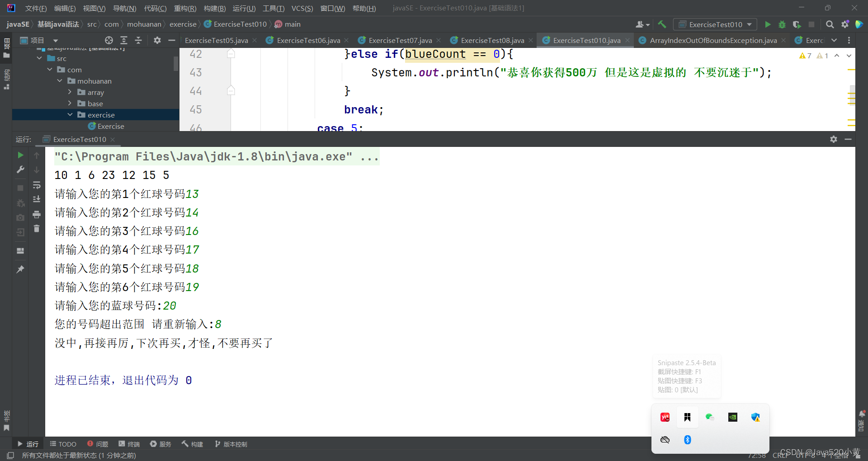The height and width of the screenshot is (461, 868).
Task: Collapse the com package node
Action: [x=50, y=70]
